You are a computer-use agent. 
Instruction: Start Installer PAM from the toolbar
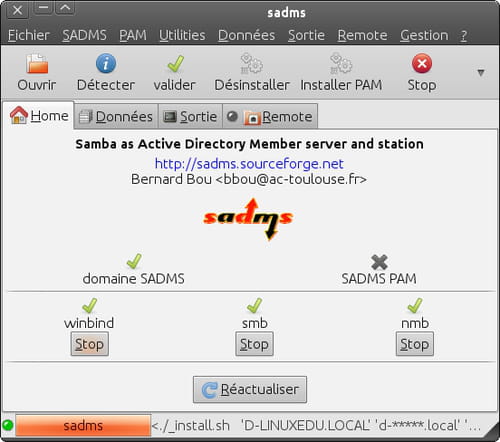pyautogui.click(x=341, y=63)
